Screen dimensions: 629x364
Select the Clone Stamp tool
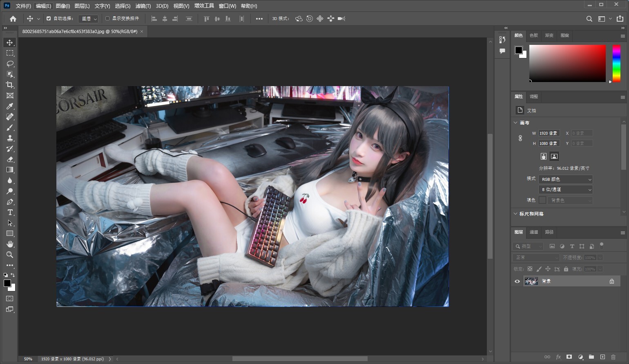(10, 138)
